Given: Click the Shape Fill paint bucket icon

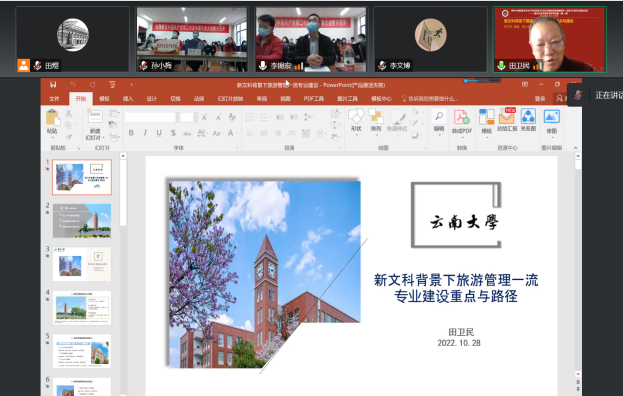Looking at the screenshot, I should pos(414,112).
